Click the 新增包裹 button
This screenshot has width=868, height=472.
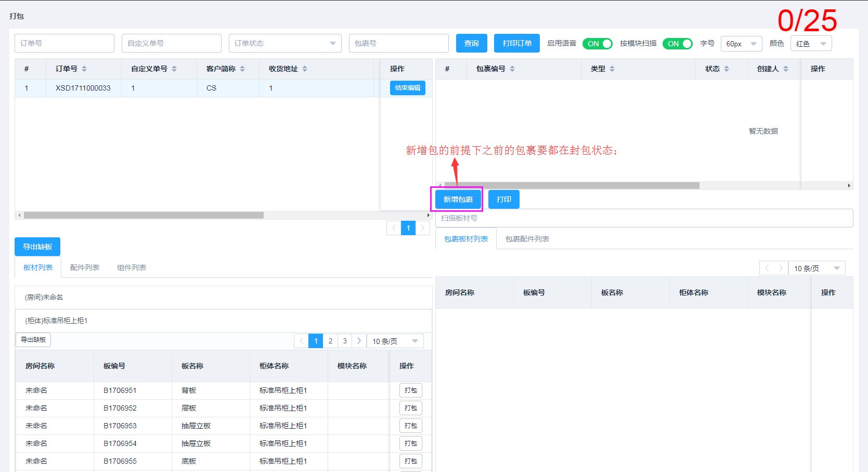pyautogui.click(x=458, y=199)
